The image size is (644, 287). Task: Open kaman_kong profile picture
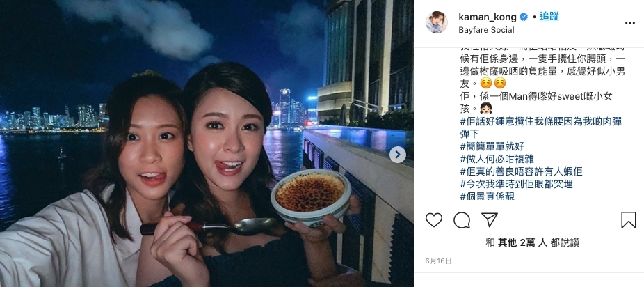(437, 22)
